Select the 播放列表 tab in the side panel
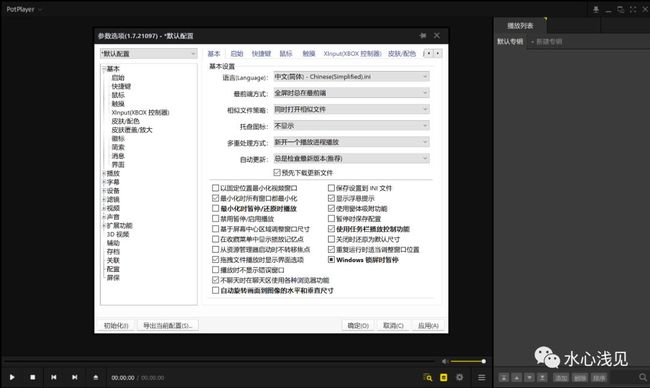Viewport: 650px width, 388px height. (520, 26)
